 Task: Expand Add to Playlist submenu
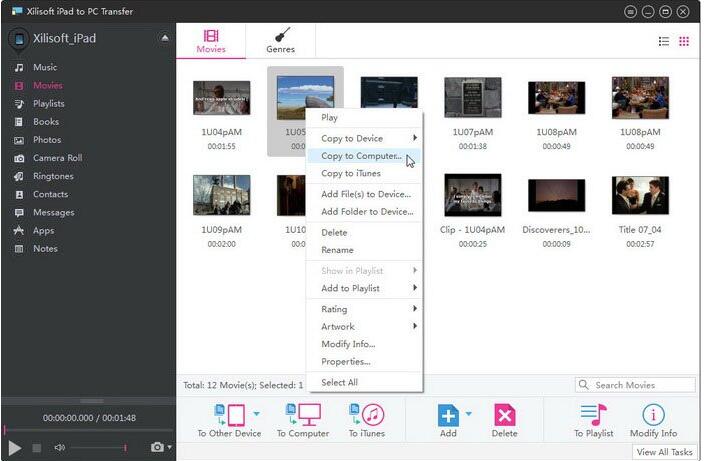point(415,288)
